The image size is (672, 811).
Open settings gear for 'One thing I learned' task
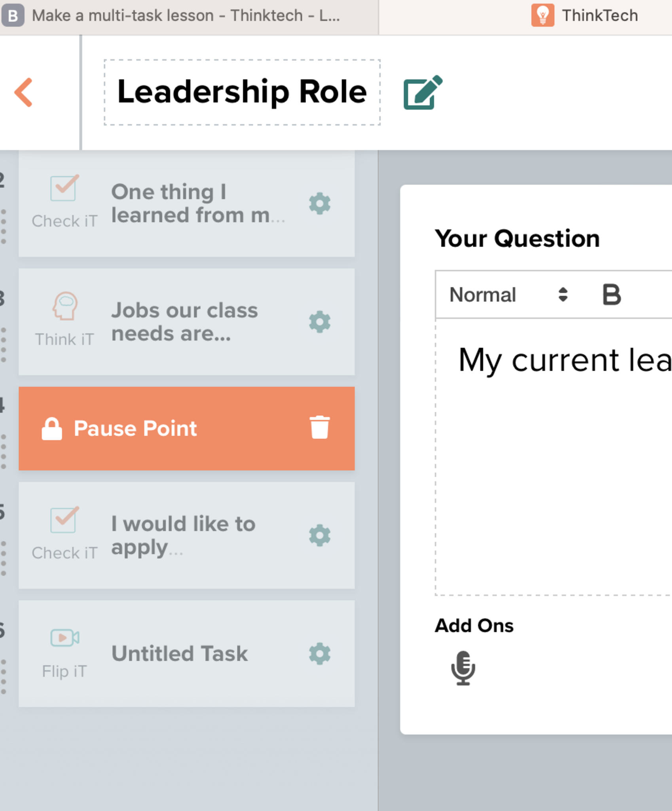[x=319, y=204]
